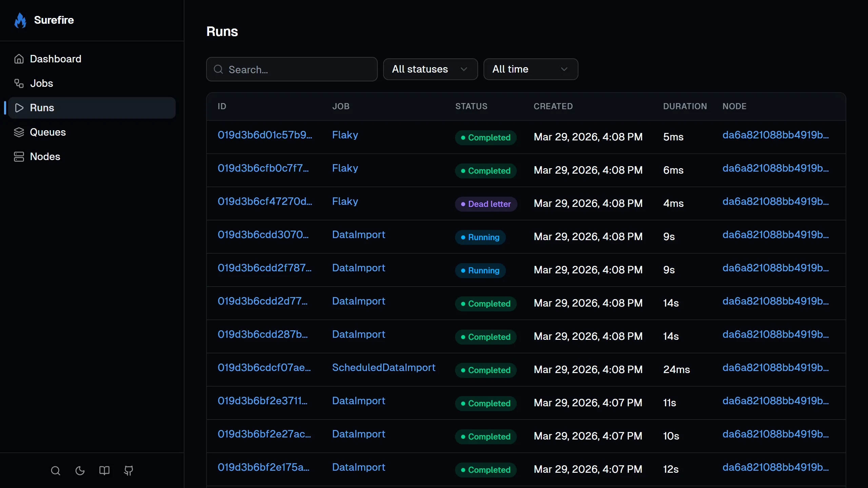Expand the All statuses dropdown

430,69
